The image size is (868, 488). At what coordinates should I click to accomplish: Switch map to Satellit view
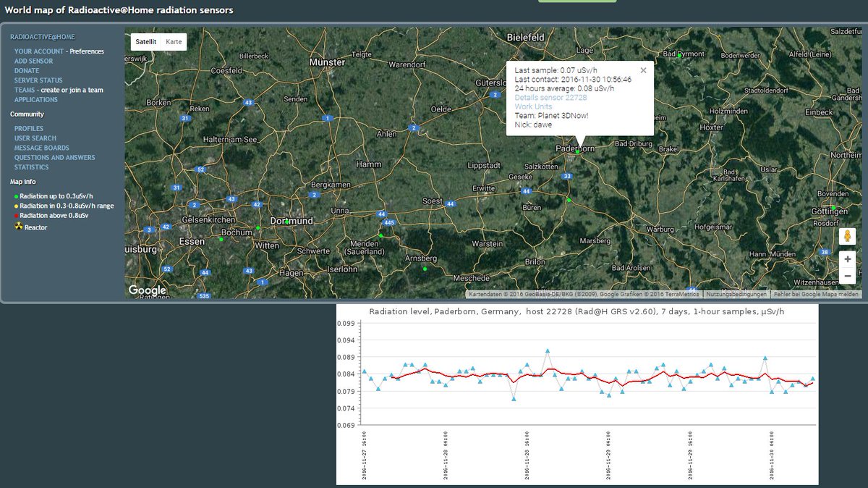click(146, 42)
